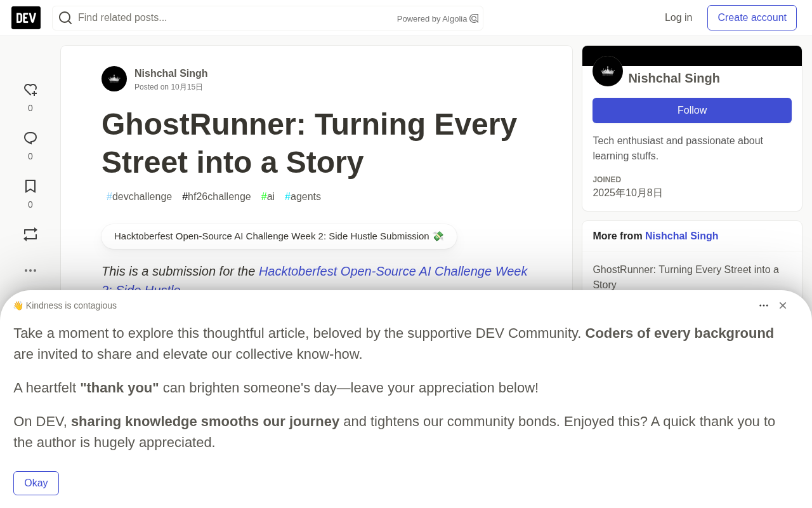
Task: Open the DEV home logo
Action: [26, 18]
